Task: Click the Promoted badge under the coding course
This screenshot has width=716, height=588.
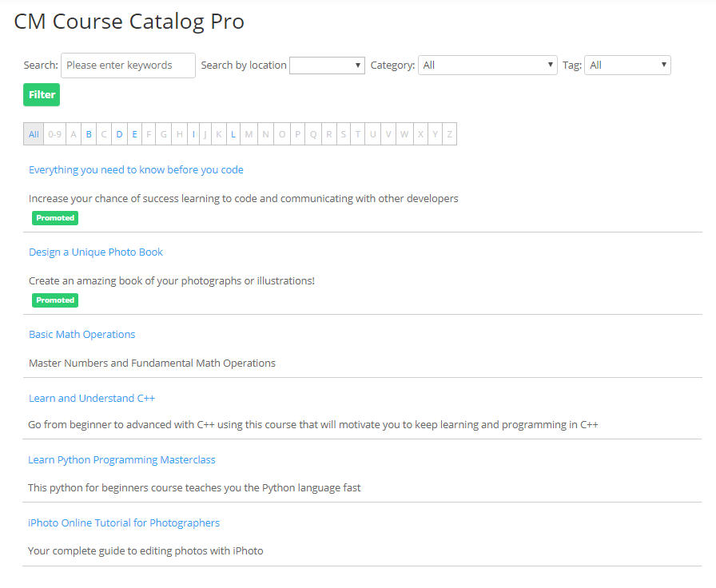Action: [x=55, y=218]
